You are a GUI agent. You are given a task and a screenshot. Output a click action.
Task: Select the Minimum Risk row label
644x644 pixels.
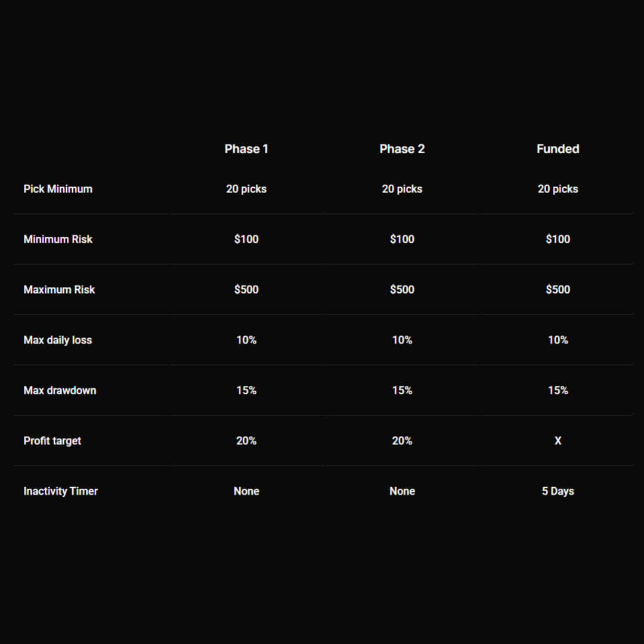pos(58,239)
